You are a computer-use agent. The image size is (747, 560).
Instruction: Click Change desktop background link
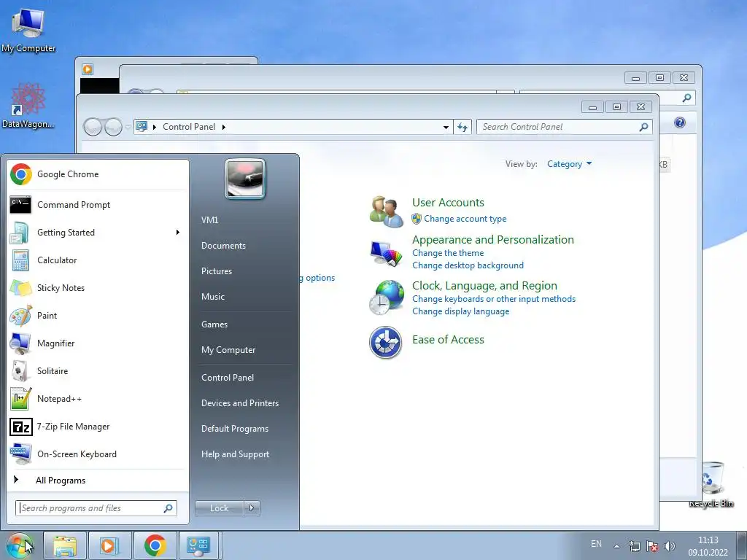pos(468,265)
